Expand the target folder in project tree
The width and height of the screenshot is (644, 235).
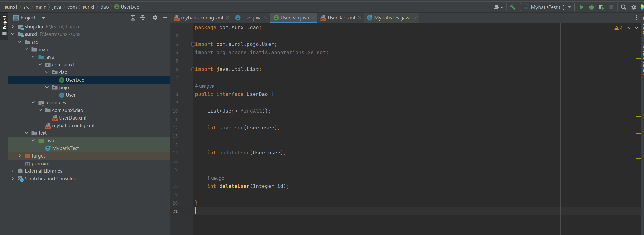coord(20,156)
